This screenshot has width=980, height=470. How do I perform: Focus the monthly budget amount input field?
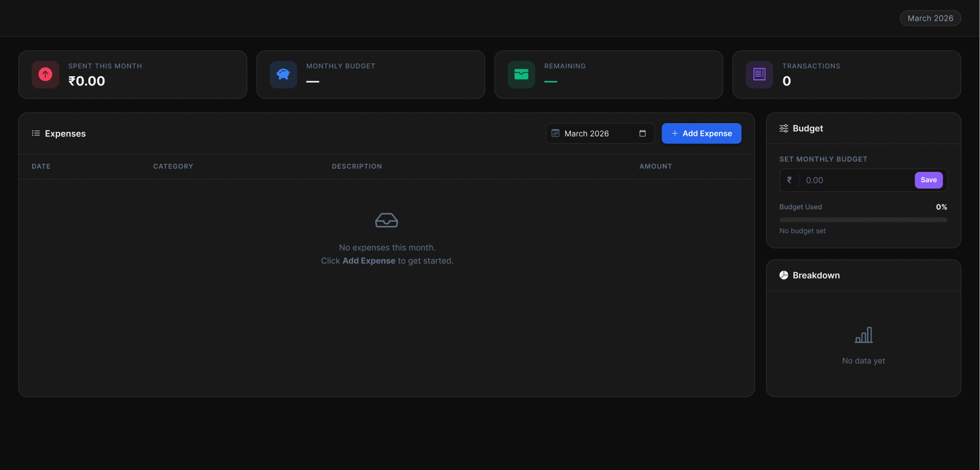[857, 180]
